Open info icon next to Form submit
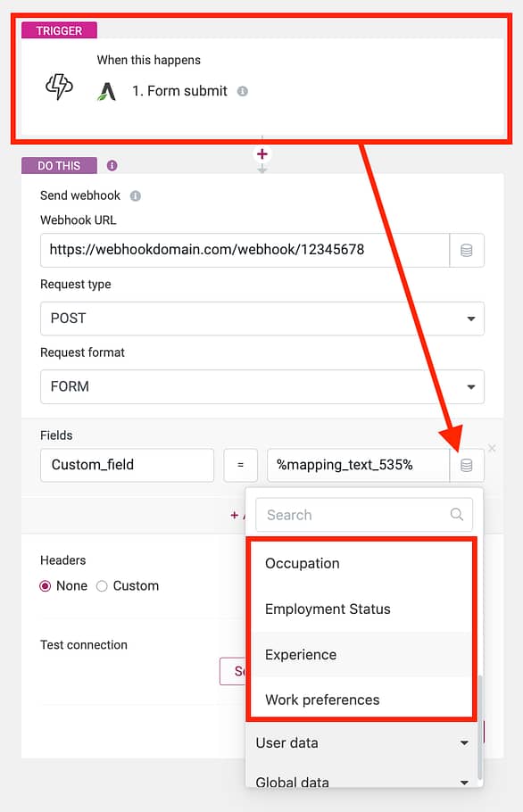 (x=243, y=91)
